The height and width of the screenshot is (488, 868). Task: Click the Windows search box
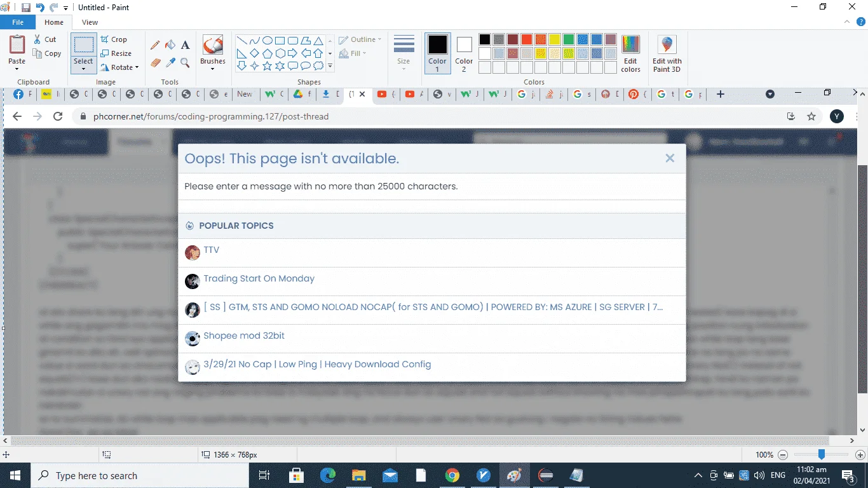click(x=140, y=475)
